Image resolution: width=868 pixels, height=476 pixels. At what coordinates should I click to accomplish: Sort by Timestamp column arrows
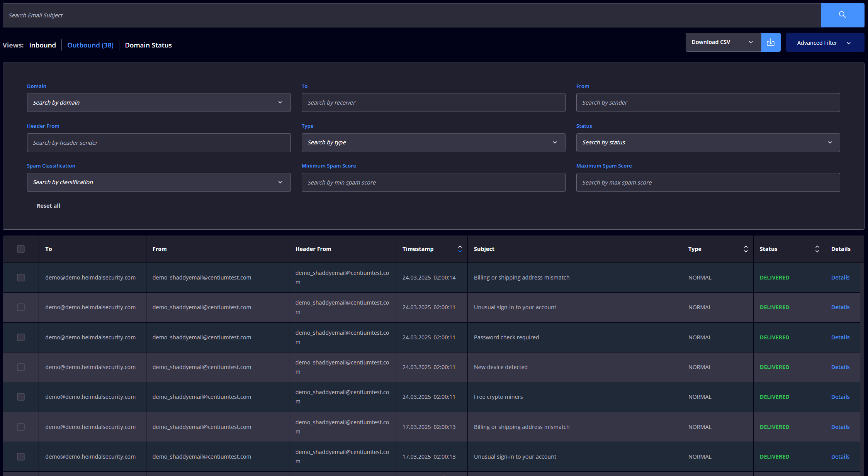coord(460,249)
